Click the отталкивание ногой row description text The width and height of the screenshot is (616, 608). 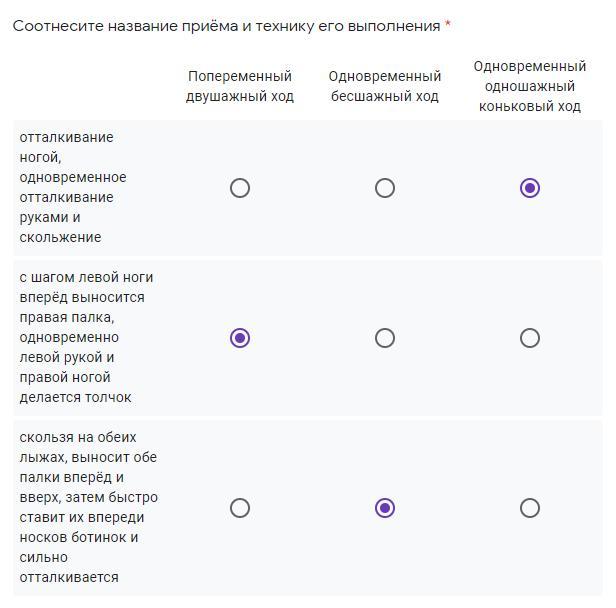(73, 187)
